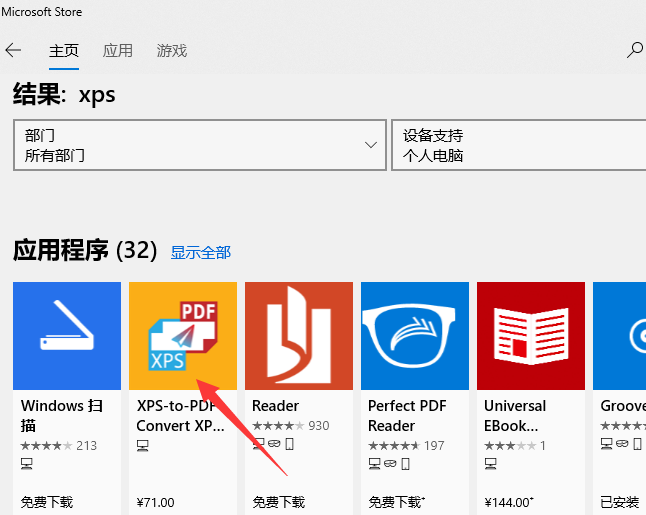Screen dimensions: 646x515
Task: Open the Perfect PDF Reader glasses icon
Action: tap(415, 335)
